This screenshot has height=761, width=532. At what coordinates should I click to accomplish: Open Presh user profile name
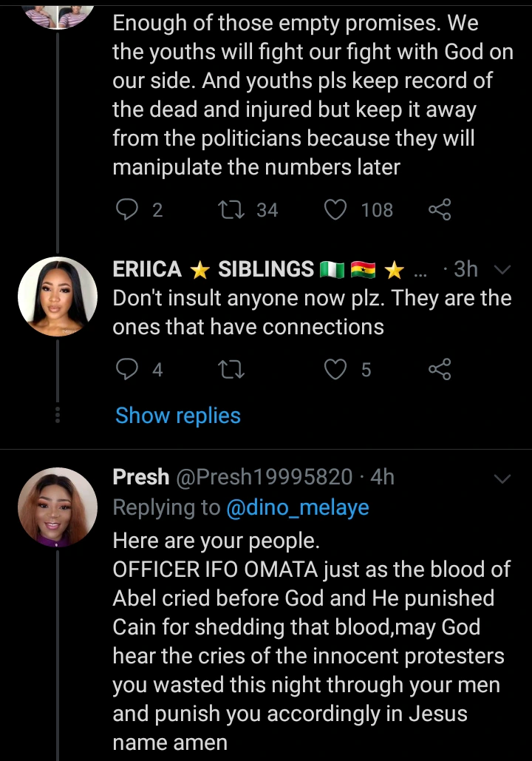(140, 478)
